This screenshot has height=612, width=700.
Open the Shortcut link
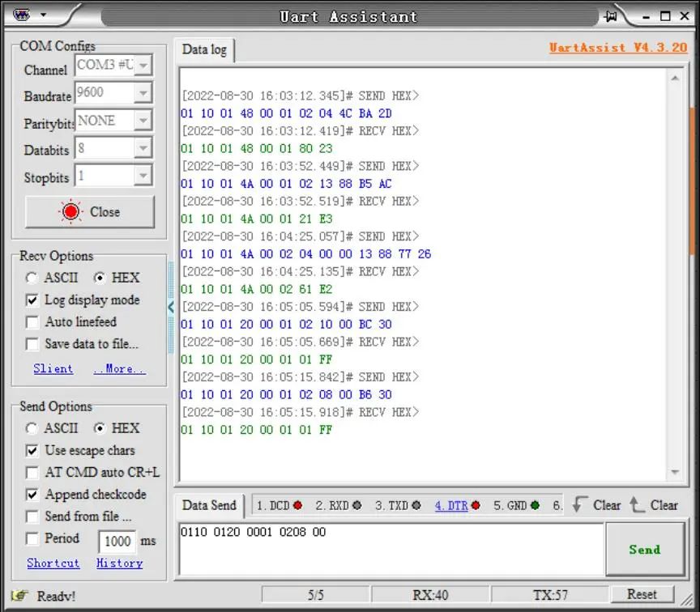pos(53,563)
